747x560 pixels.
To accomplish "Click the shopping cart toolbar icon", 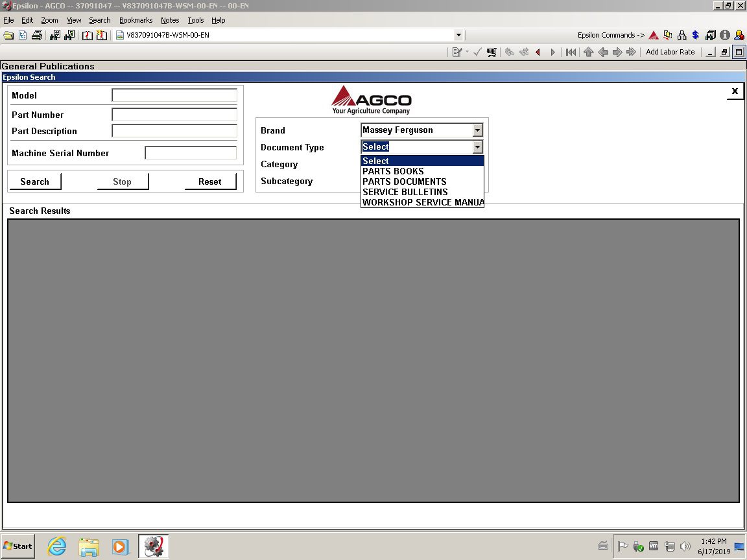I will (491, 52).
